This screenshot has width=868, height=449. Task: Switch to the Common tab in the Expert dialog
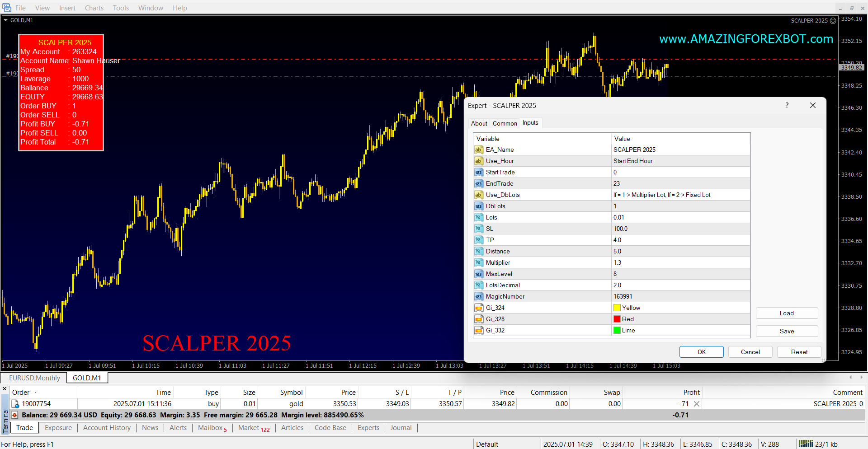[505, 123]
